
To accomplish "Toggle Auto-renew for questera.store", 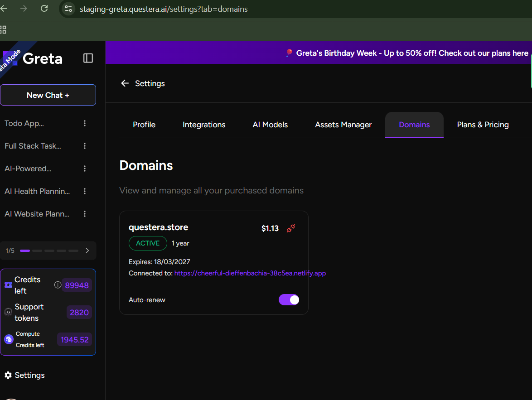I will tap(289, 300).
